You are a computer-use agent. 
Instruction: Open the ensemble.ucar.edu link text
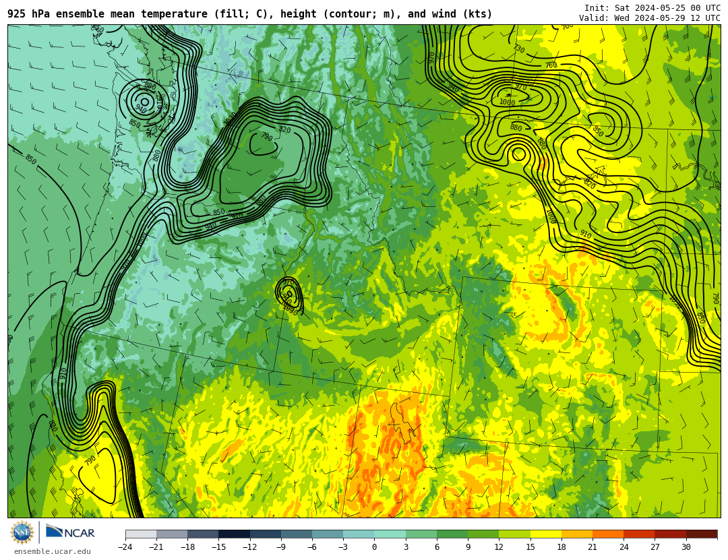pos(52,552)
